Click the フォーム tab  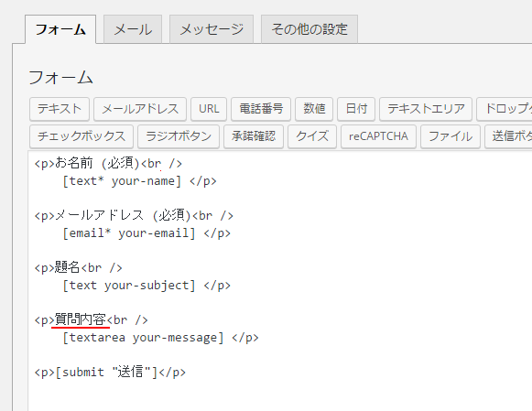pos(60,29)
